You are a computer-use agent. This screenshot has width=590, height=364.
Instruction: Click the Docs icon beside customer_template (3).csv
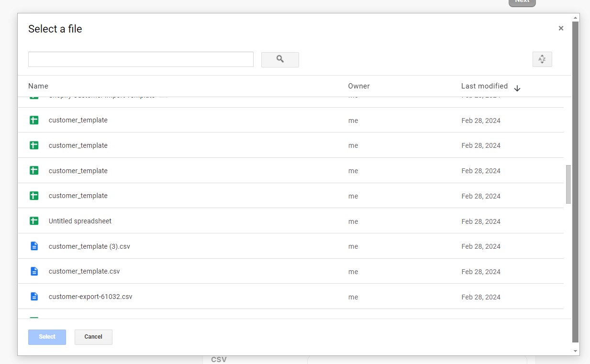pos(34,246)
